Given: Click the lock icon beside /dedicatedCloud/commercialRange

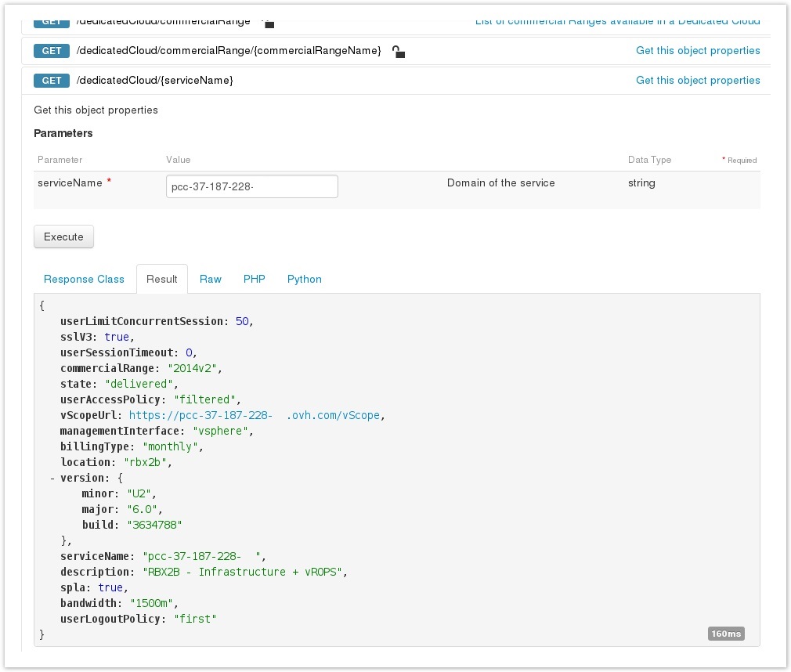Looking at the screenshot, I should tap(268, 23).
